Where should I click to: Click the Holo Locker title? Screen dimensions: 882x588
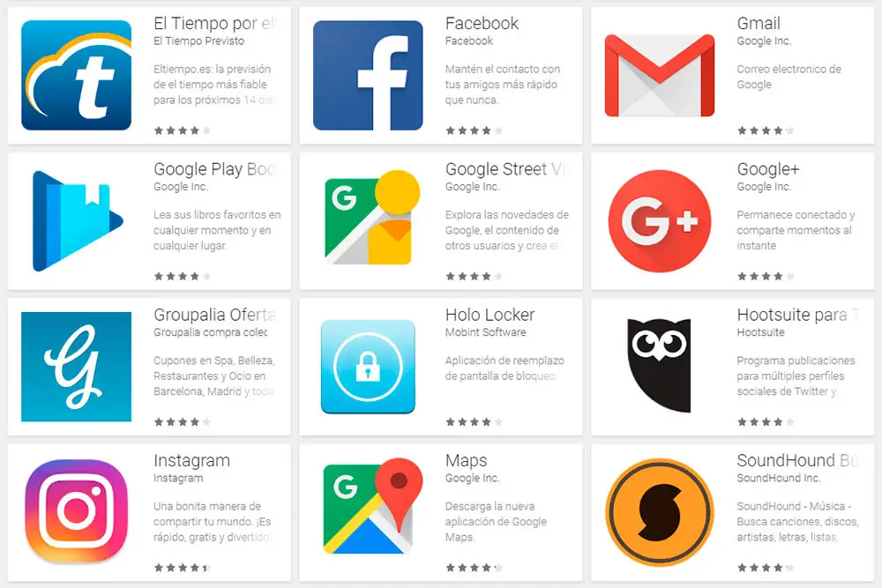point(490,315)
